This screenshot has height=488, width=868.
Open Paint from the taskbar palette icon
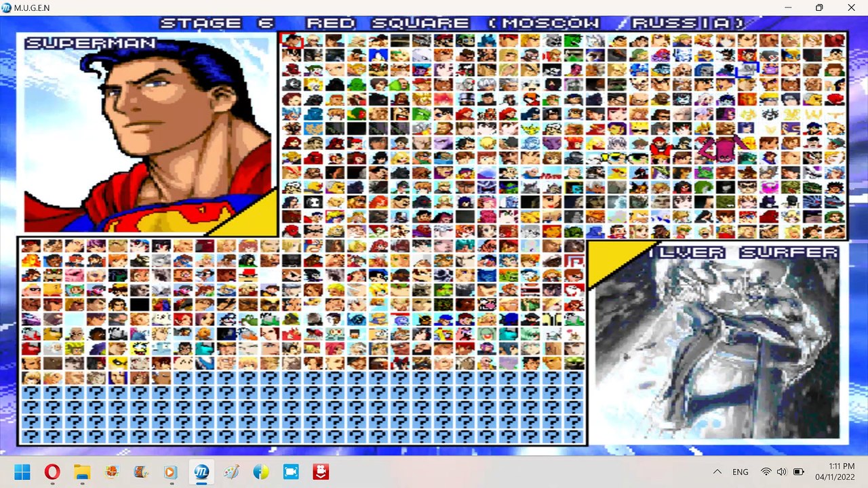tap(231, 472)
